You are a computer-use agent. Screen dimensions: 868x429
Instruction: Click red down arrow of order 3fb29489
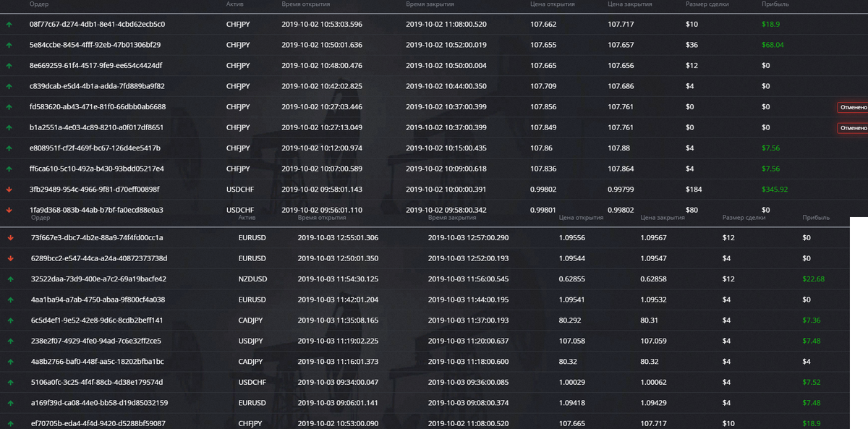point(9,190)
